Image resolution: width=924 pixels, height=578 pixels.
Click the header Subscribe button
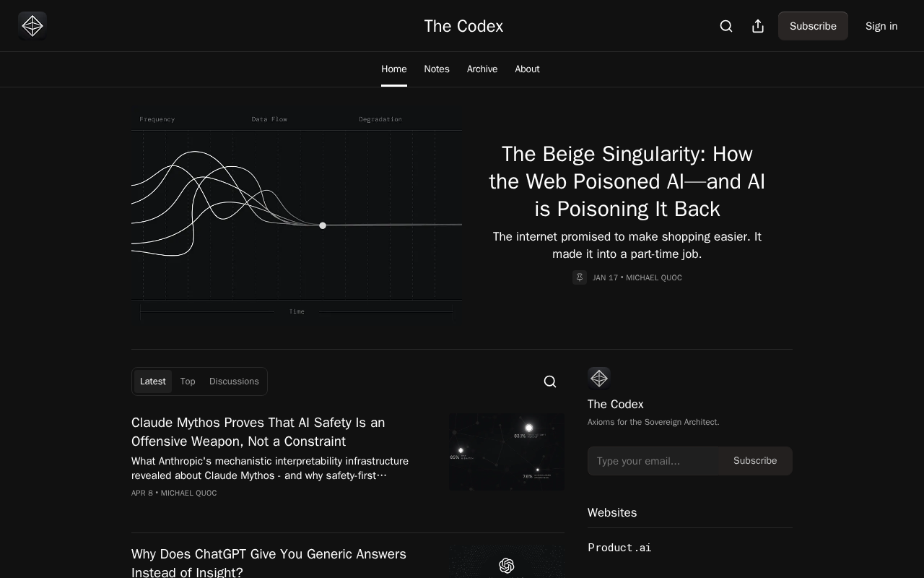(x=813, y=26)
